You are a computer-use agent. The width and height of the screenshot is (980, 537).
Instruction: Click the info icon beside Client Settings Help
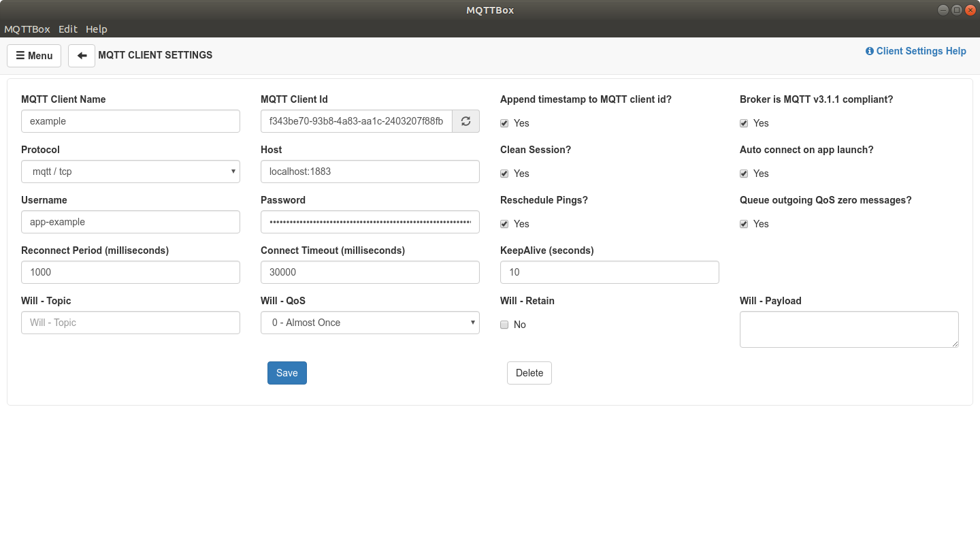pyautogui.click(x=869, y=50)
